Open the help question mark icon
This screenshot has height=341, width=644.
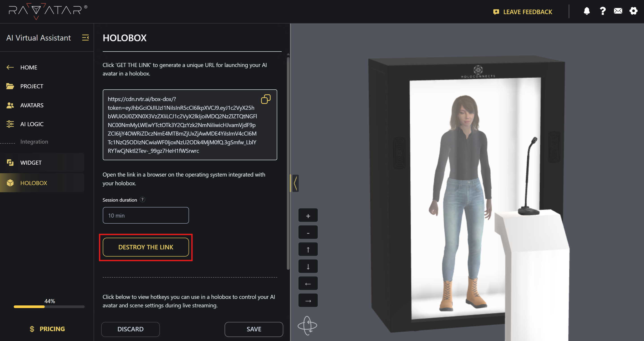[603, 11]
